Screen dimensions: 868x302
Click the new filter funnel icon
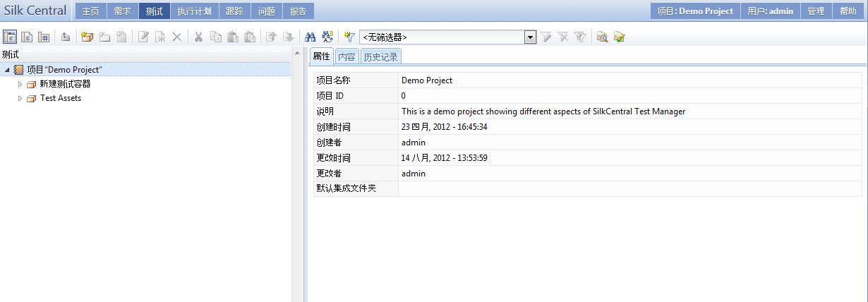[349, 37]
